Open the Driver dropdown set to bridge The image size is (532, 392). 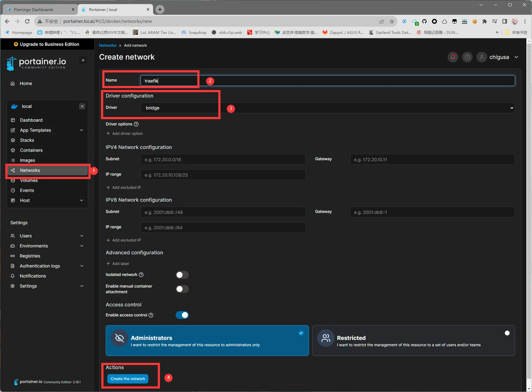[328, 108]
